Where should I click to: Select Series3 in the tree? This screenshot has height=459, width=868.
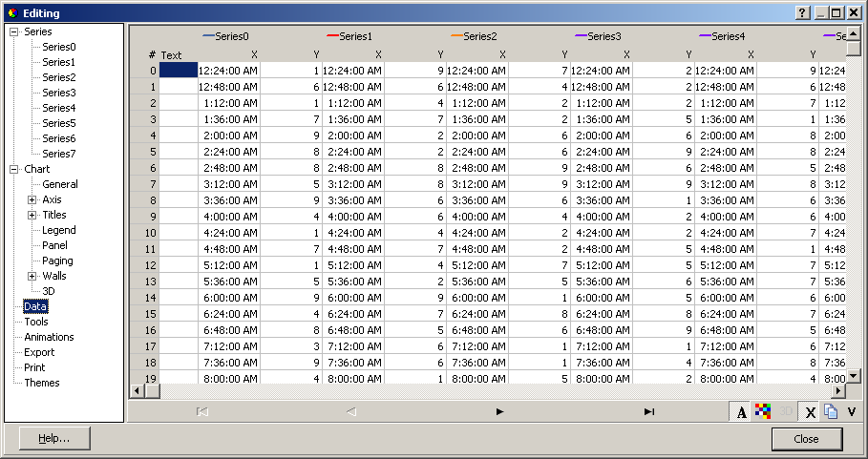pos(58,93)
